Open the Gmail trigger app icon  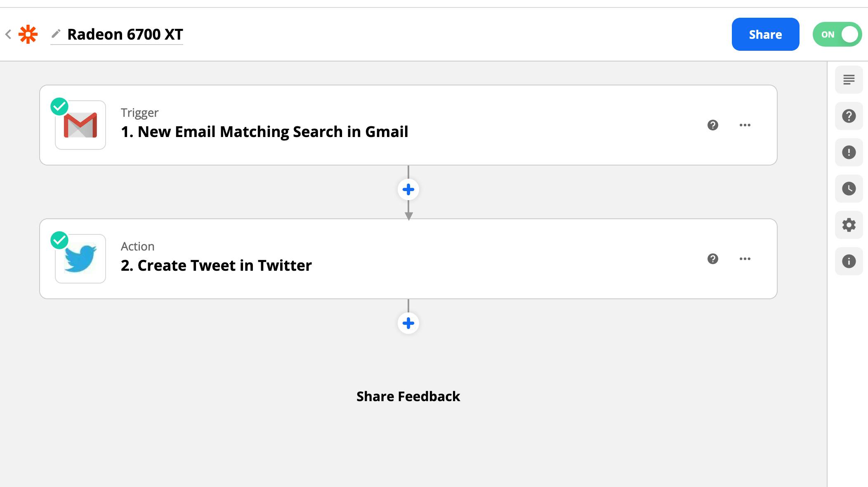(x=80, y=125)
